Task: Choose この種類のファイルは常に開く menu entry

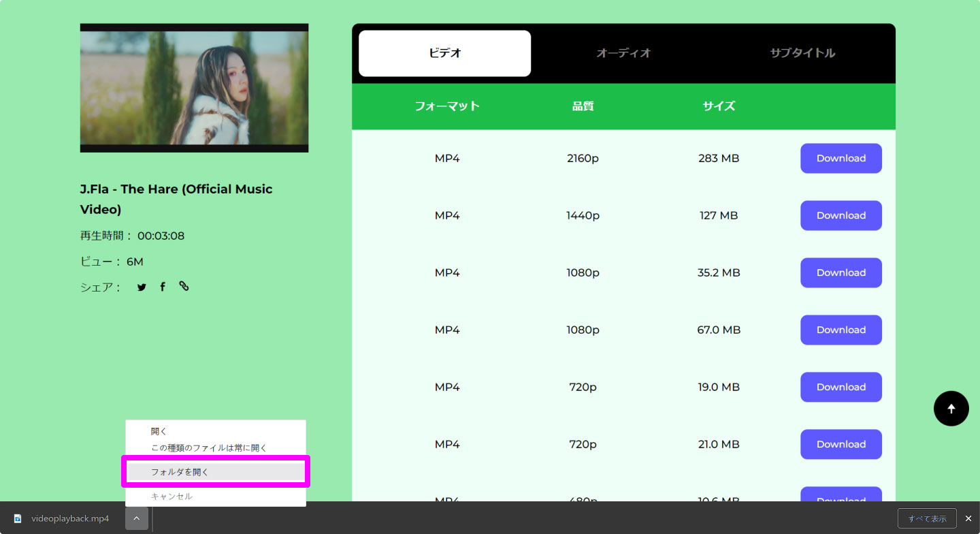Action: pos(216,448)
